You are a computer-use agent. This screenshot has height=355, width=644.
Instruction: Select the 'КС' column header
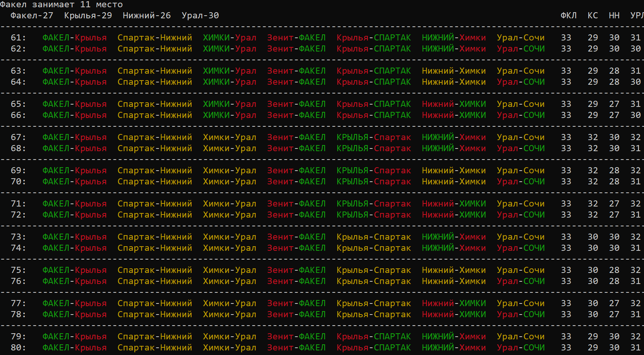click(592, 16)
